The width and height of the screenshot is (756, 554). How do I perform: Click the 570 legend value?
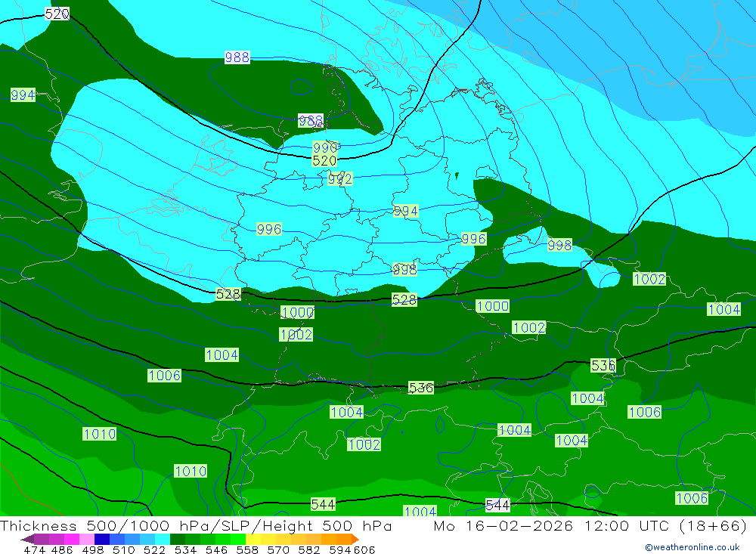pos(278,549)
